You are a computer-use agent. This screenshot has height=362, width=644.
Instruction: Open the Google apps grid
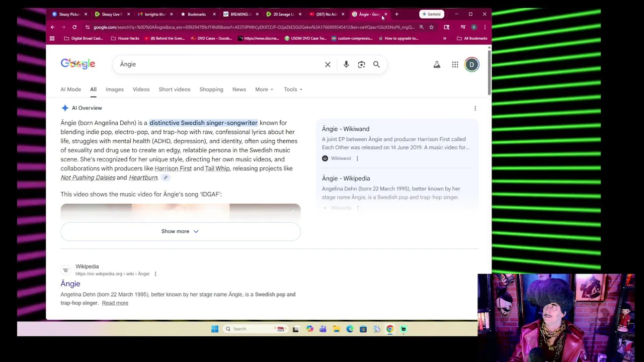(455, 64)
